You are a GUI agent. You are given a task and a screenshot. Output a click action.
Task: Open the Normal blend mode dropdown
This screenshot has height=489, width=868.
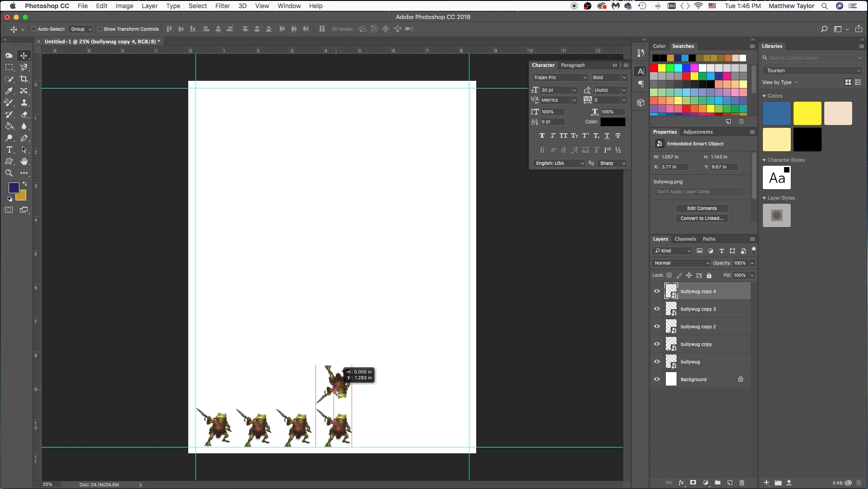(x=681, y=263)
